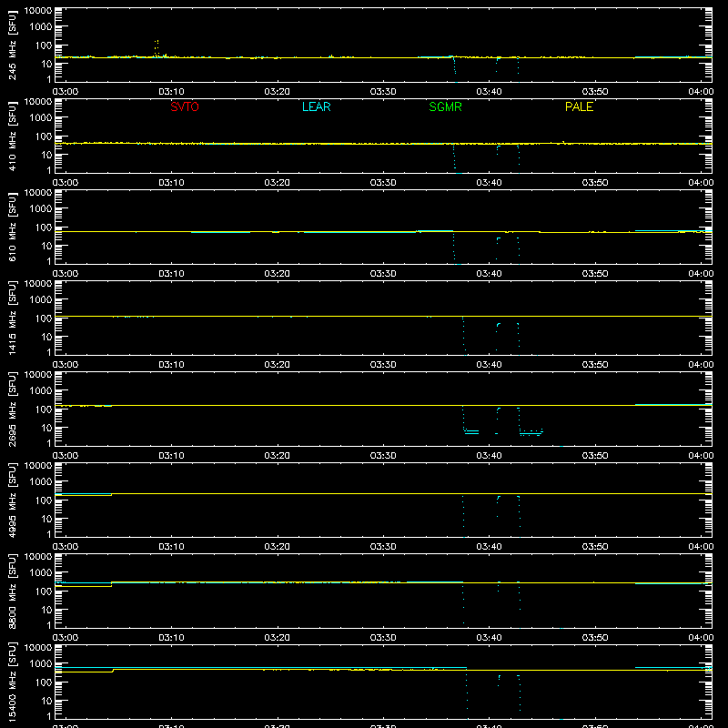The height and width of the screenshot is (728, 728).
Task: Select the 4995 MHz [SFU] axis label
Action: click(12, 500)
